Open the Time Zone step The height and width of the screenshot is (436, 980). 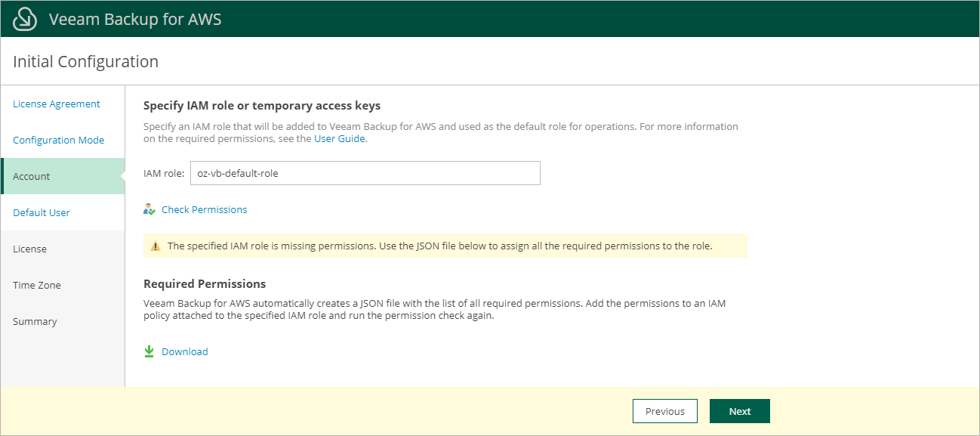click(x=37, y=285)
